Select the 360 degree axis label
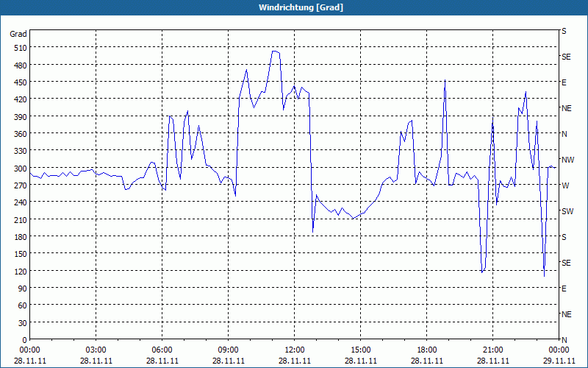Image resolution: width=588 pixels, height=368 pixels. (x=21, y=134)
